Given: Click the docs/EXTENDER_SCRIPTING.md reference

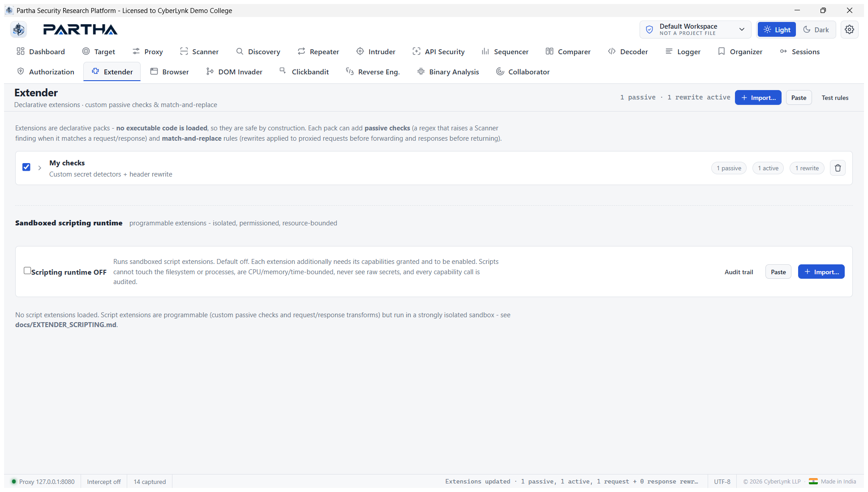Looking at the screenshot, I should [66, 325].
